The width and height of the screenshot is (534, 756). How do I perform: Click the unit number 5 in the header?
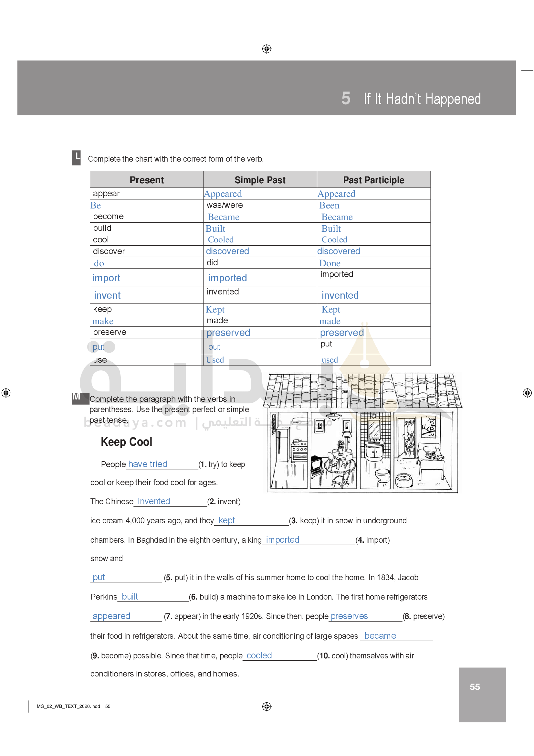346,99
